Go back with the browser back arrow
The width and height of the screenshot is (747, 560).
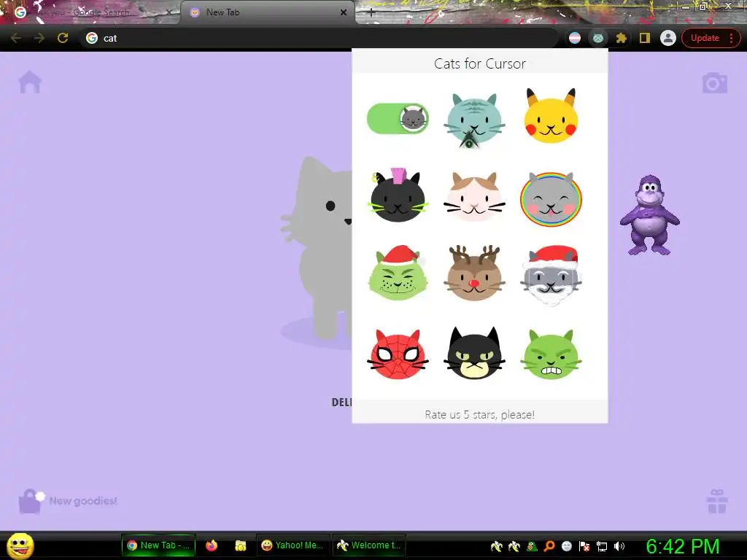coord(16,38)
